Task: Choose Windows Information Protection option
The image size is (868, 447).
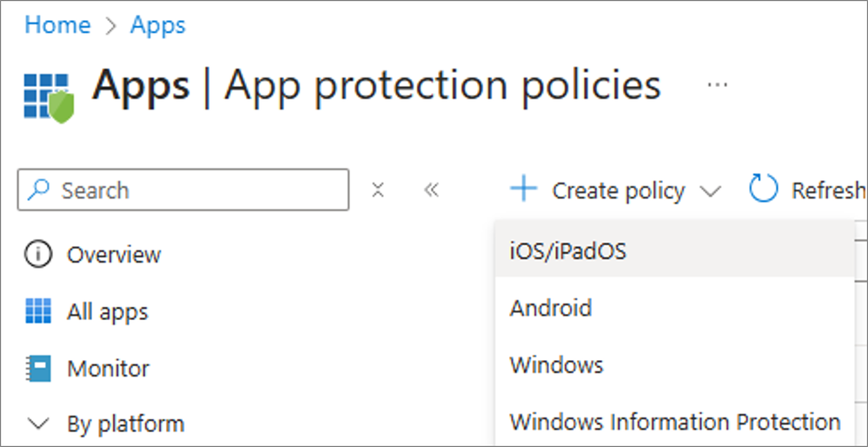Action: [674, 422]
